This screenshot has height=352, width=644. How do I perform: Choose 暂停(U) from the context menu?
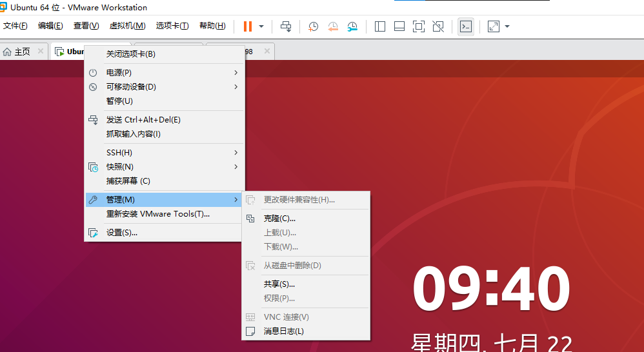coord(165,101)
